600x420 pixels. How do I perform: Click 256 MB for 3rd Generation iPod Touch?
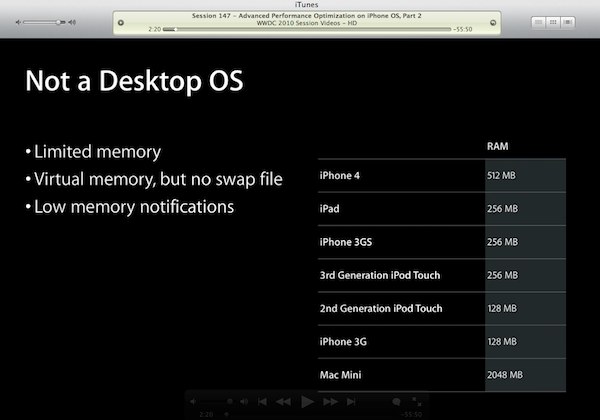502,275
